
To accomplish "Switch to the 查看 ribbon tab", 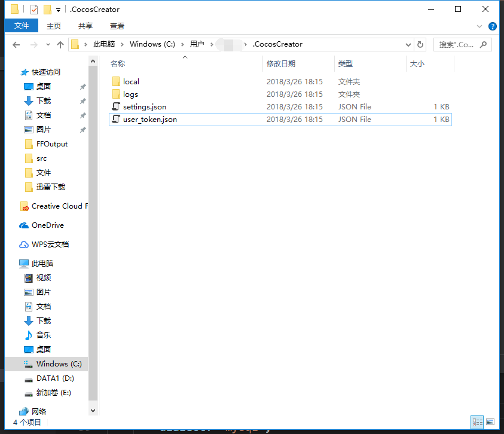I will click(117, 26).
